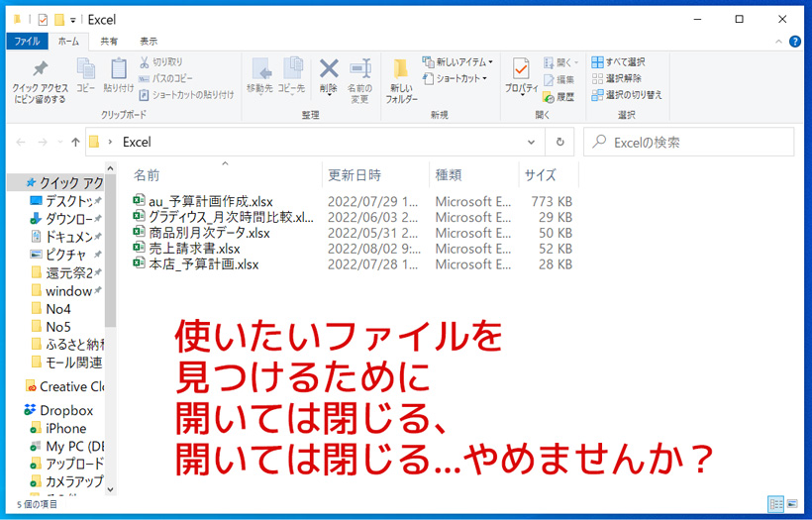Click 切り取り (Cut) scissors icon
Screen dimensions: 812x520
point(145,62)
